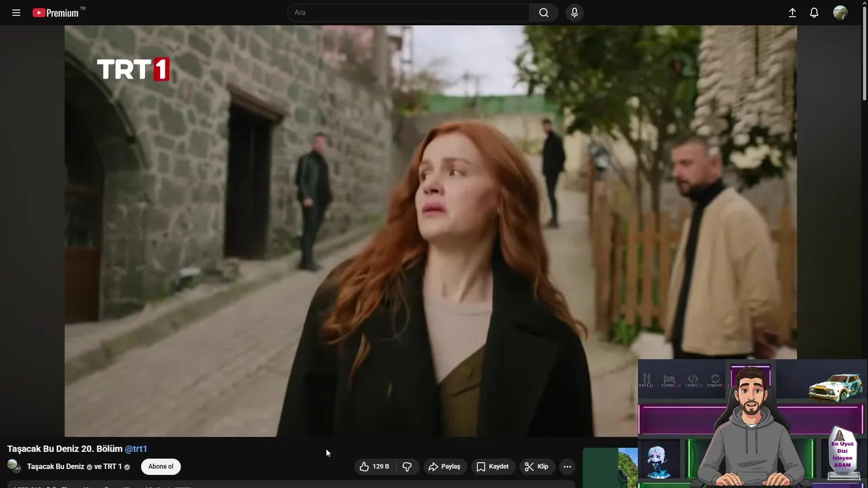Open the three-dot more actions menu

click(567, 466)
